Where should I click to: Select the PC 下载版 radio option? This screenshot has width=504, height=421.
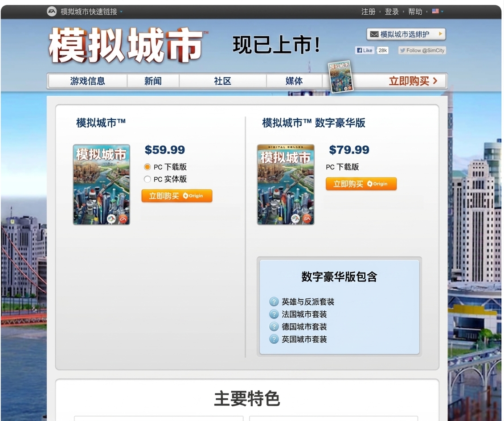[x=147, y=167]
